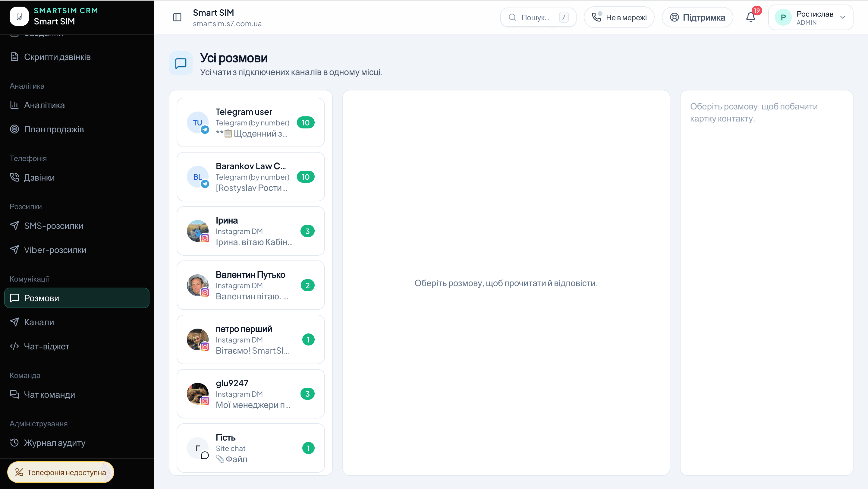Click the SMS mailings paper plane icon
The width and height of the screenshot is (868, 489).
point(14,226)
